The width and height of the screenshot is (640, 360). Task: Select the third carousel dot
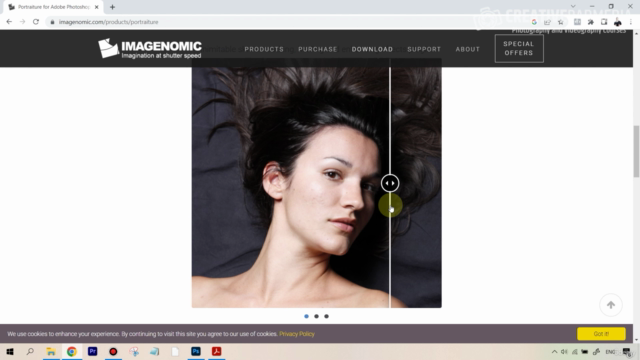pos(327,316)
